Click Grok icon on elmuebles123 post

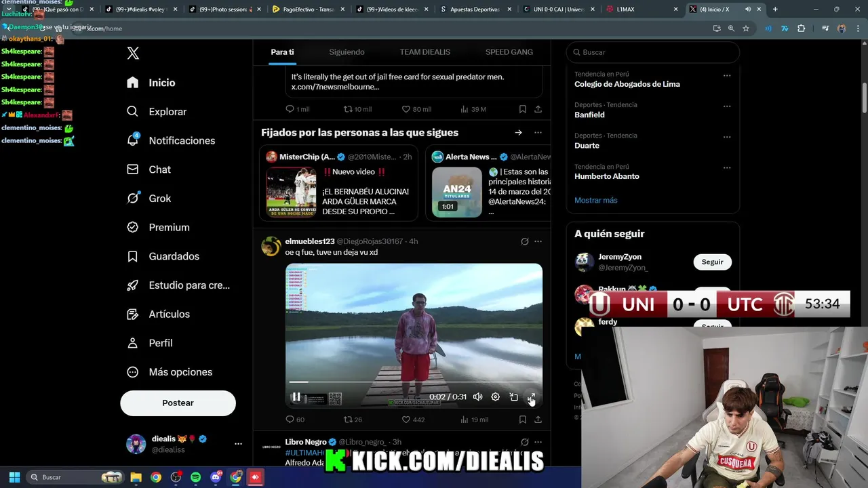pyautogui.click(x=524, y=241)
